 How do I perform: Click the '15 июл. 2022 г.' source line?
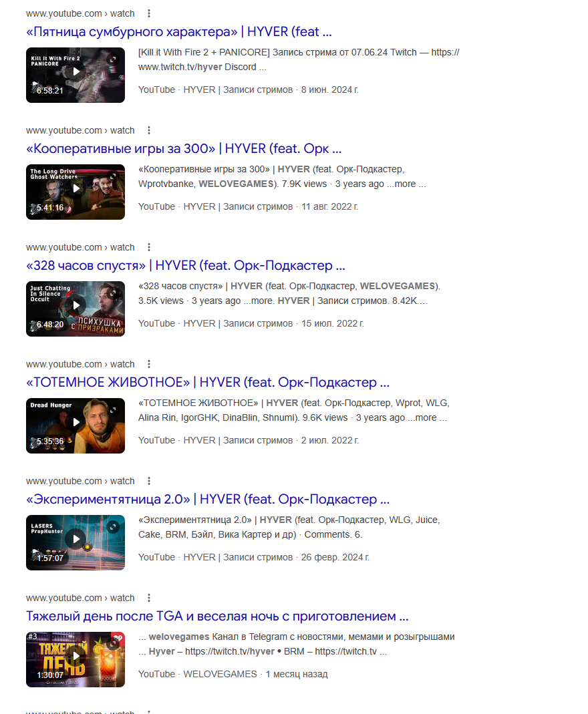tap(251, 323)
